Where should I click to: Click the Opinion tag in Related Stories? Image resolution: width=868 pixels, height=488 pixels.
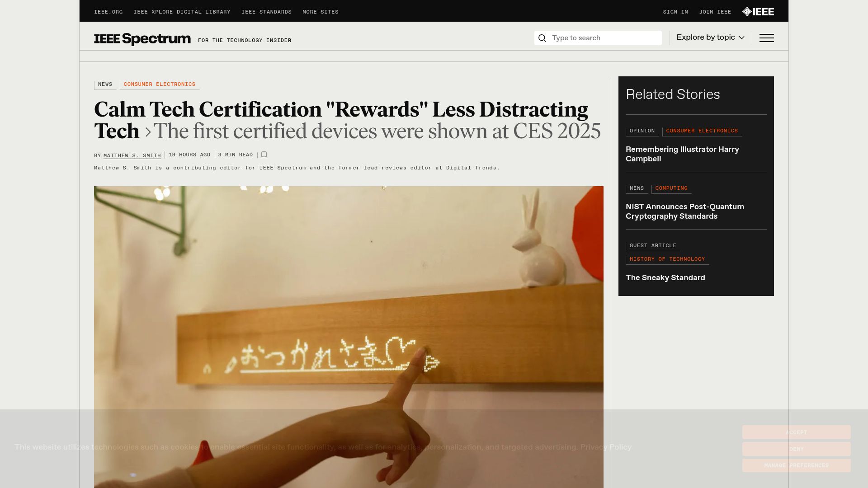click(642, 131)
